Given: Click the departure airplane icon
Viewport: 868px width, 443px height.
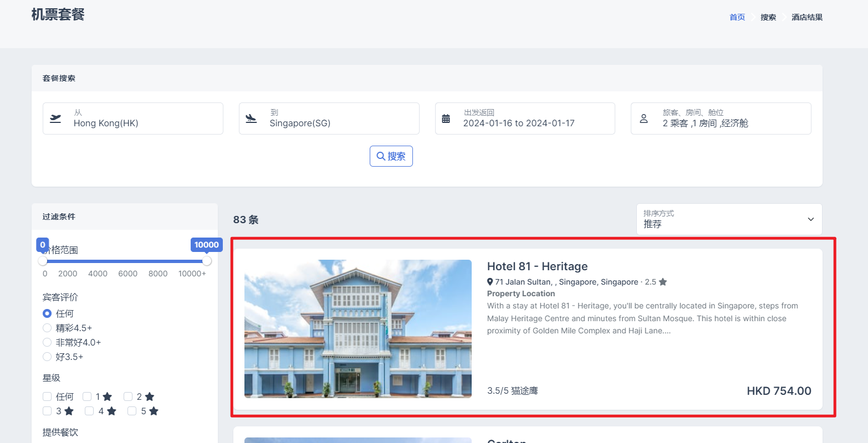Looking at the screenshot, I should point(55,119).
